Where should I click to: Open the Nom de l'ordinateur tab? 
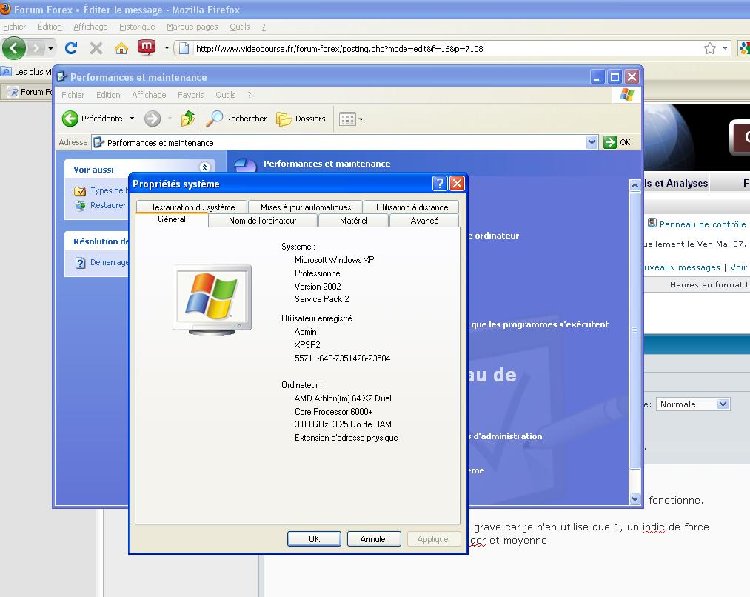pos(262,220)
